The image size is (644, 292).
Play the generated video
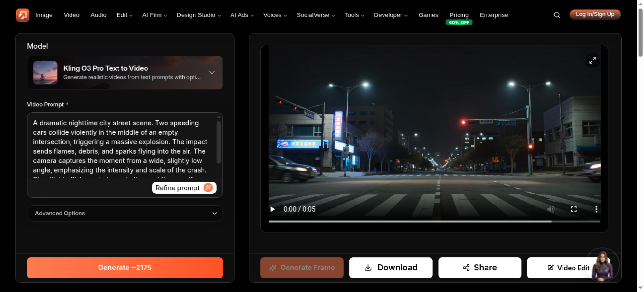tap(273, 209)
